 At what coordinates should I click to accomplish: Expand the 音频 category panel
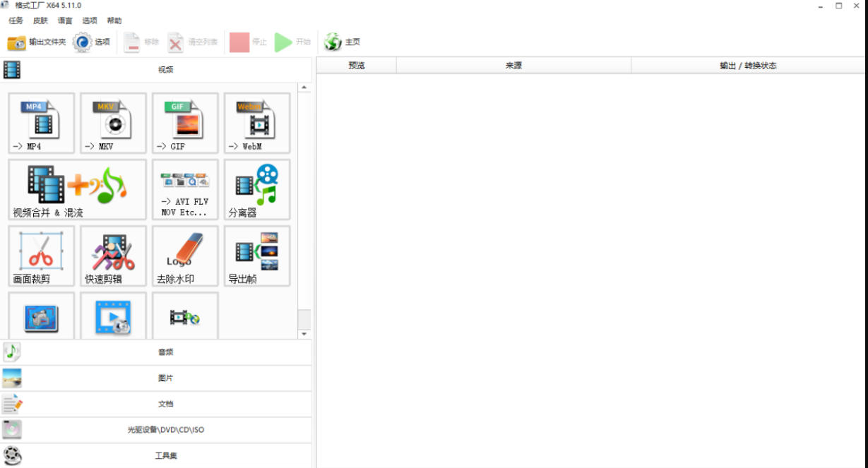165,352
